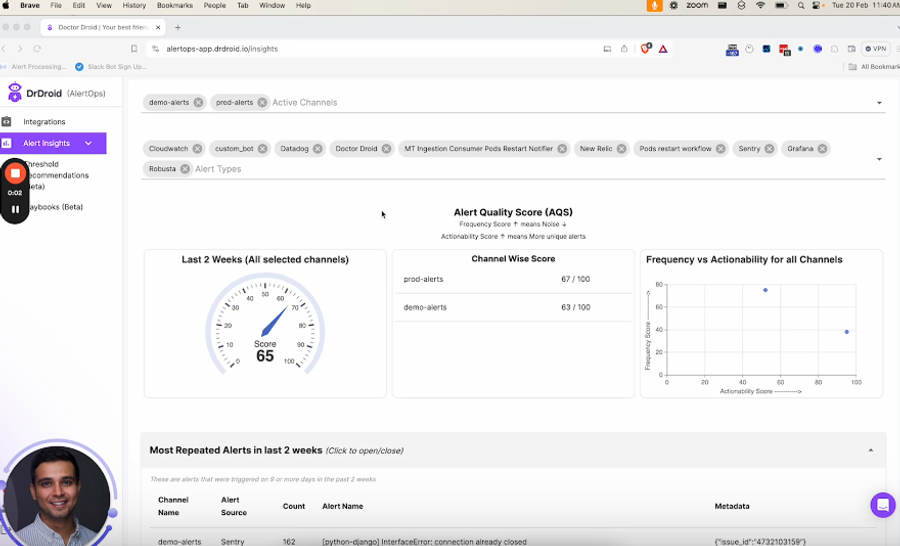This screenshot has height=546, width=900.
Task: Open Playbooks (Beta) in sidebar
Action: [55, 207]
